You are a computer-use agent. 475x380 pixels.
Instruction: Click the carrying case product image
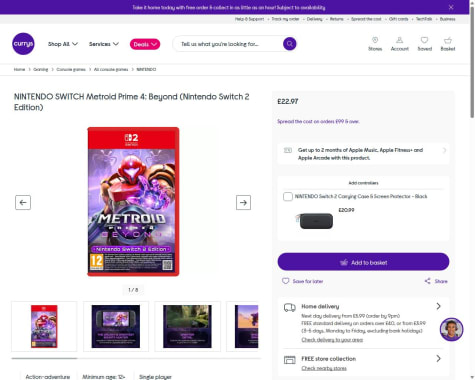(x=314, y=220)
